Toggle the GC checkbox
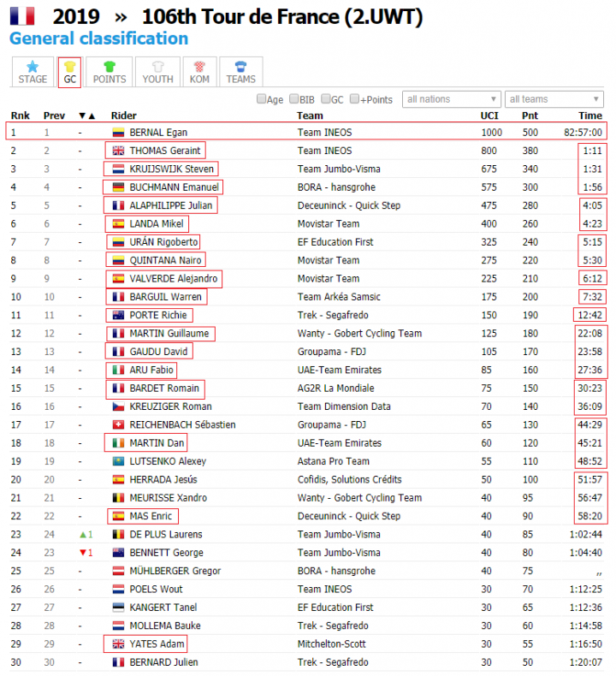The height and width of the screenshot is (676, 616). pos(326,99)
